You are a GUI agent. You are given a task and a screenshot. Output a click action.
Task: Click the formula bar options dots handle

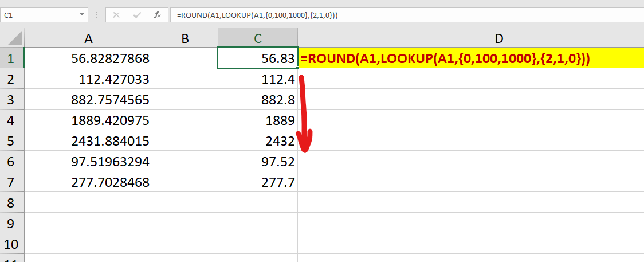(97, 15)
